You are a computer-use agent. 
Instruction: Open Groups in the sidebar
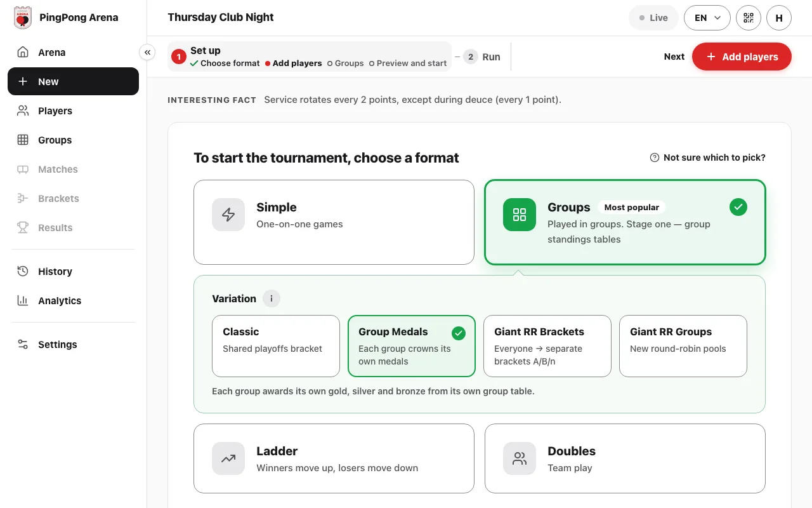73,140
